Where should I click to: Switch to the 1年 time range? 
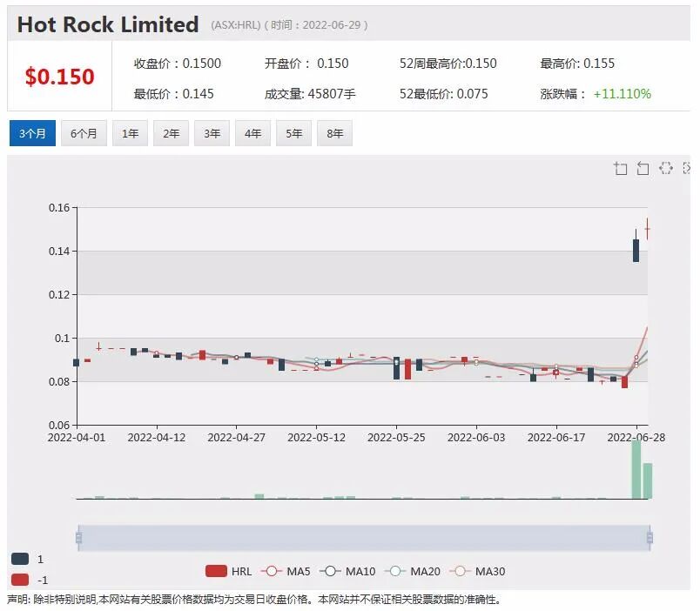coord(130,133)
